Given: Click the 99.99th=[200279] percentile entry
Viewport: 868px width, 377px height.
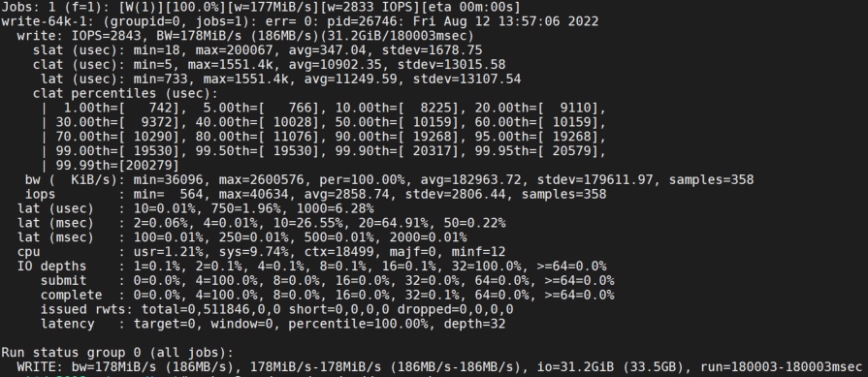Looking at the screenshot, I should 117,166.
